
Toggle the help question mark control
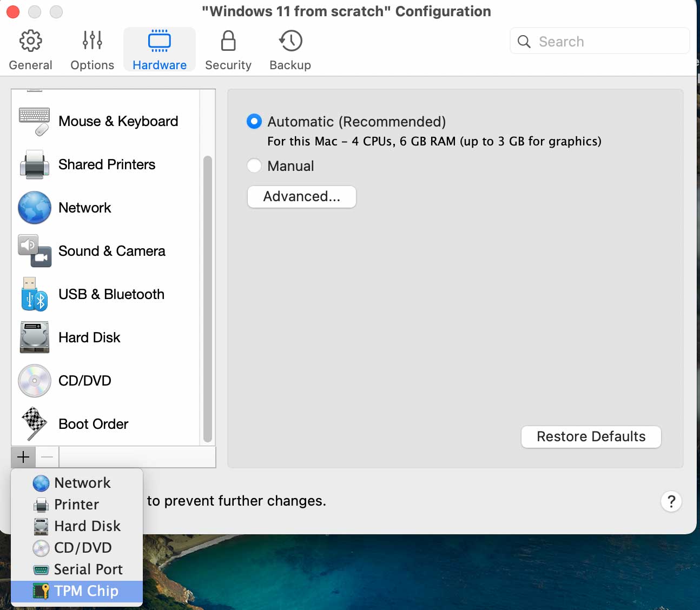(671, 501)
